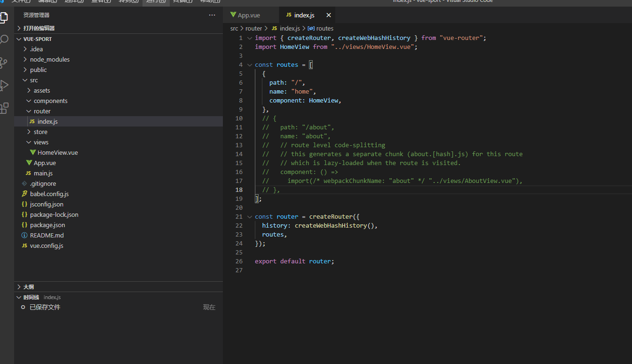
Task: Open package.json in the explorer
Action: coord(118,225)
